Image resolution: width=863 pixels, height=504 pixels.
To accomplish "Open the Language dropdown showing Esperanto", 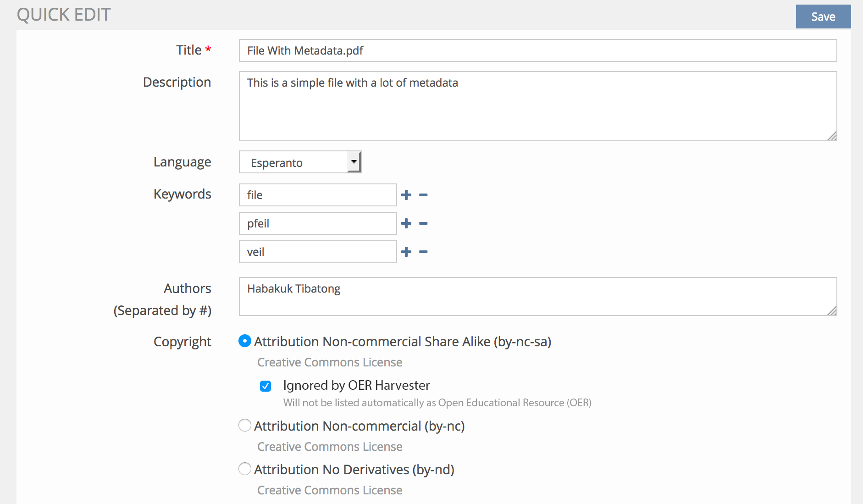I will pyautogui.click(x=300, y=162).
